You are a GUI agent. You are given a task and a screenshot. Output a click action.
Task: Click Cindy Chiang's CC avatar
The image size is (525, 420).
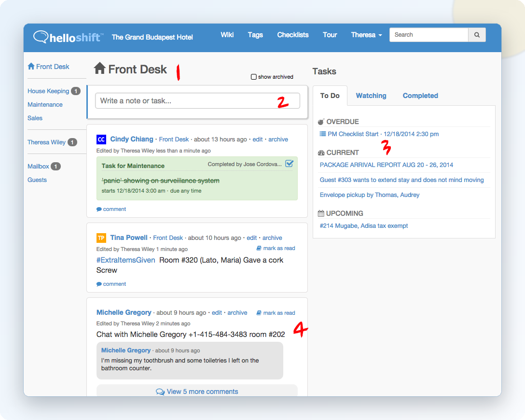point(101,140)
